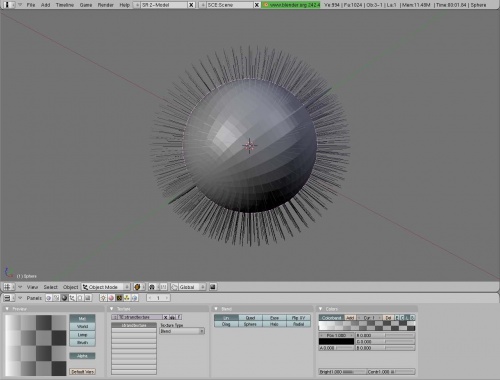Open the Material buttons sphere icon
This screenshot has height=380, width=500.
point(111,298)
